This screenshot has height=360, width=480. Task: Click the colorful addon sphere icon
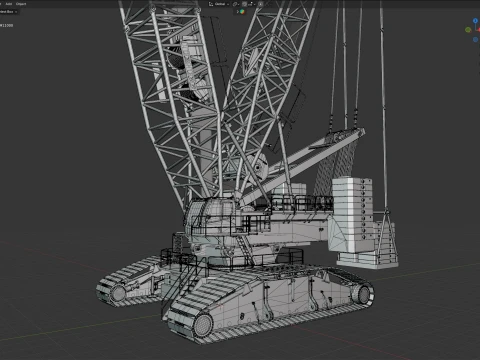pyautogui.click(x=242, y=11)
